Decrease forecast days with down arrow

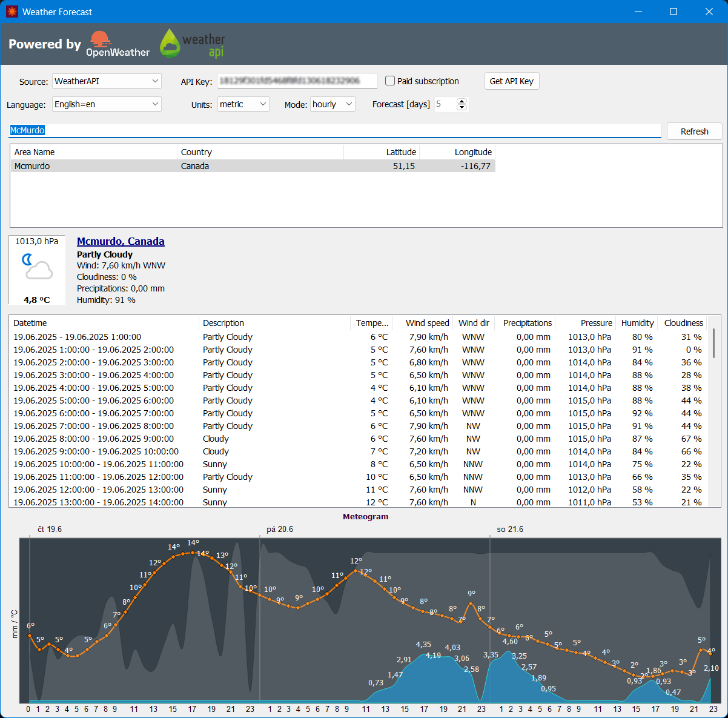point(462,107)
